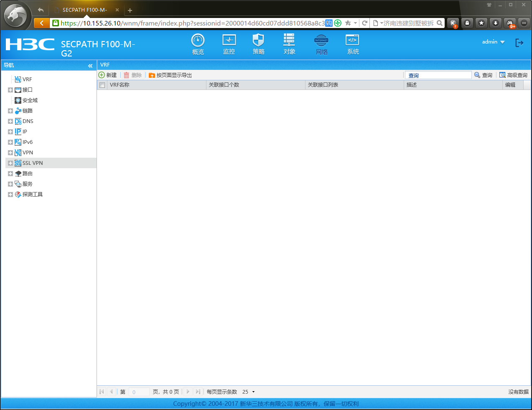The height and width of the screenshot is (410, 532).
Task: Expand the 链路 tree node
Action: [x=10, y=111]
